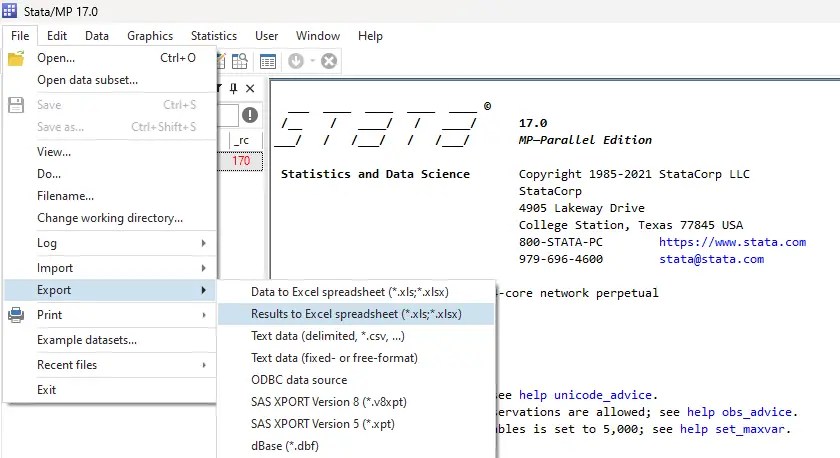Click the printer icon beside Print
The width and height of the screenshot is (840, 458).
[16, 315]
